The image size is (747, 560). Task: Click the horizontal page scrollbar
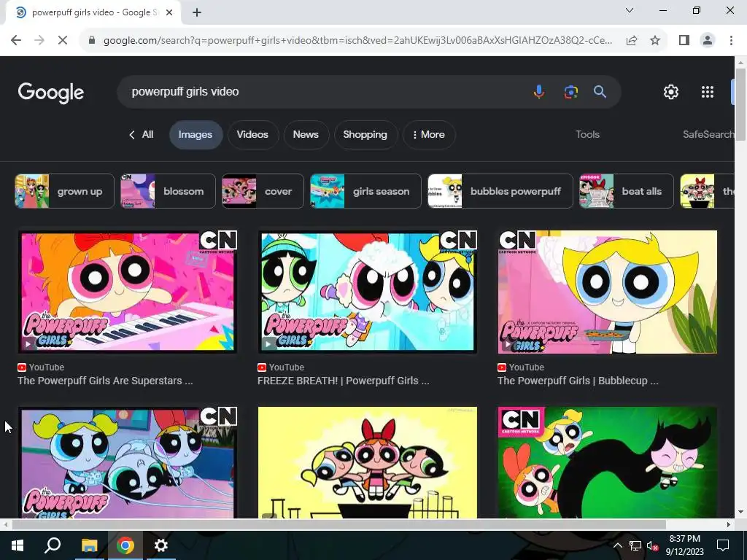338,524
